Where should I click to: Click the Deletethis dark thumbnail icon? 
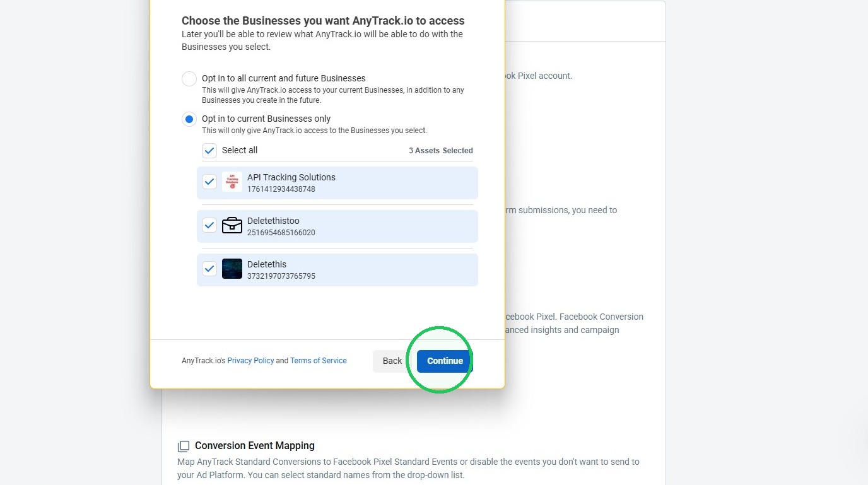point(232,269)
